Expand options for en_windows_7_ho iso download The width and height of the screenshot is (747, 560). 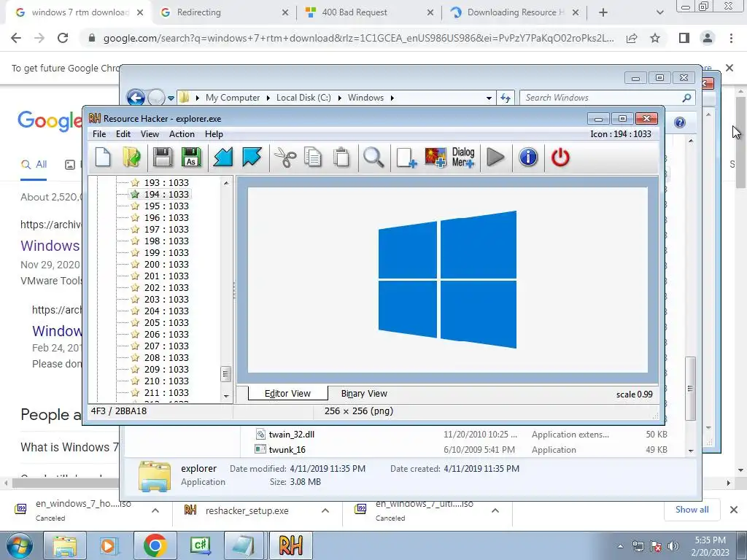coord(155,510)
